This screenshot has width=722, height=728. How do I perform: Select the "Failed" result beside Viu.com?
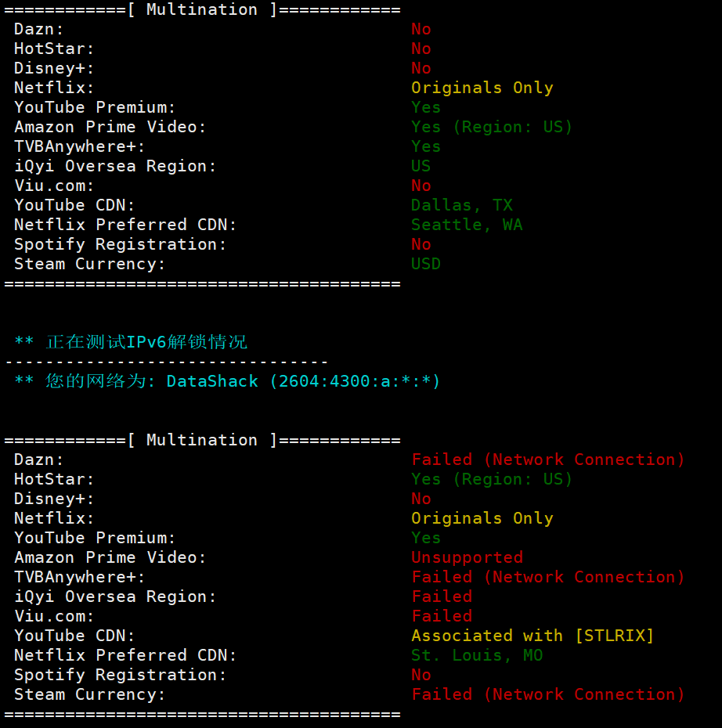pyautogui.click(x=442, y=616)
